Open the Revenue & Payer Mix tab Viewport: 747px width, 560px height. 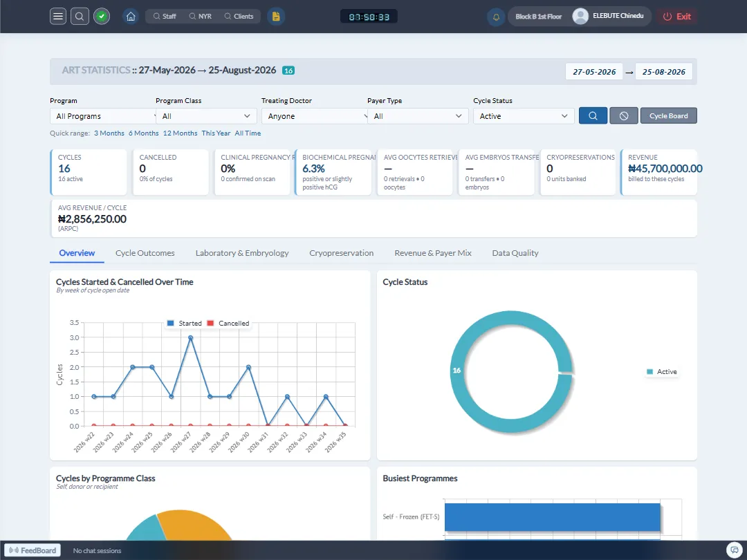click(x=432, y=253)
